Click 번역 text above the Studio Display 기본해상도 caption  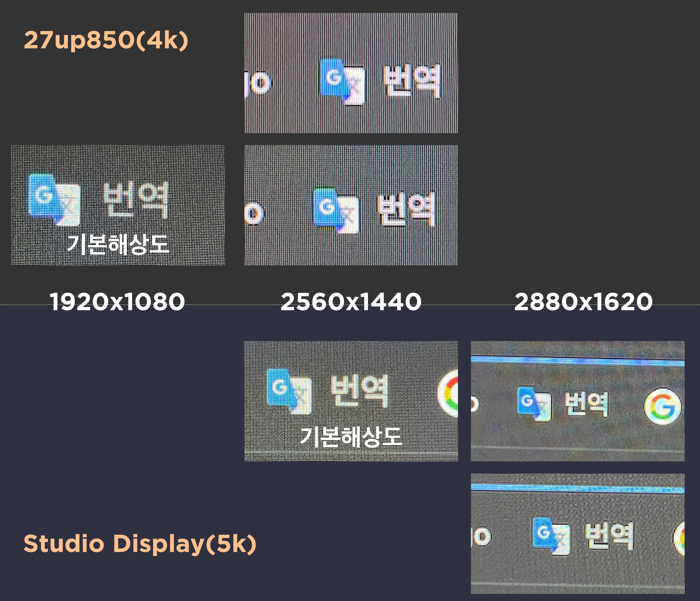[360, 391]
